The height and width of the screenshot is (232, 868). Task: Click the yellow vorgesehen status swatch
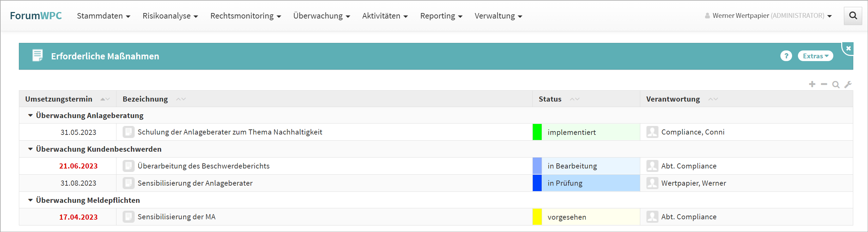tap(537, 217)
